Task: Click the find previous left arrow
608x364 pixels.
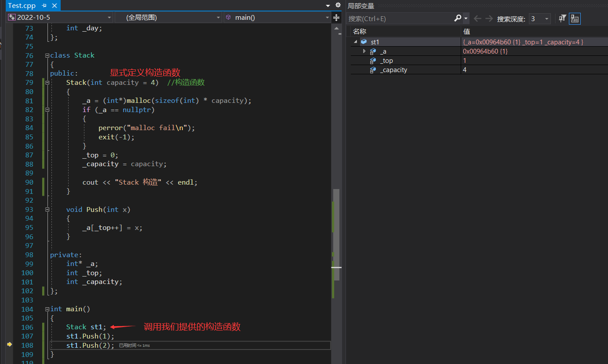Action: click(477, 18)
